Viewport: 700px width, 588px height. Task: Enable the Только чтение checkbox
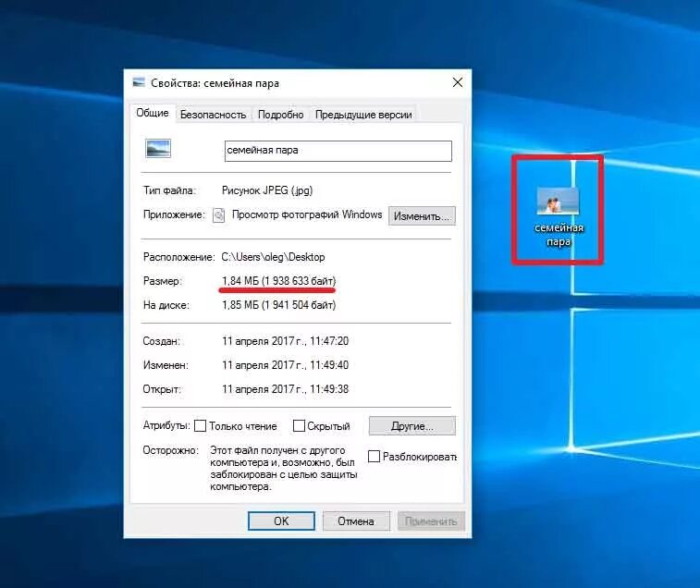click(x=201, y=425)
